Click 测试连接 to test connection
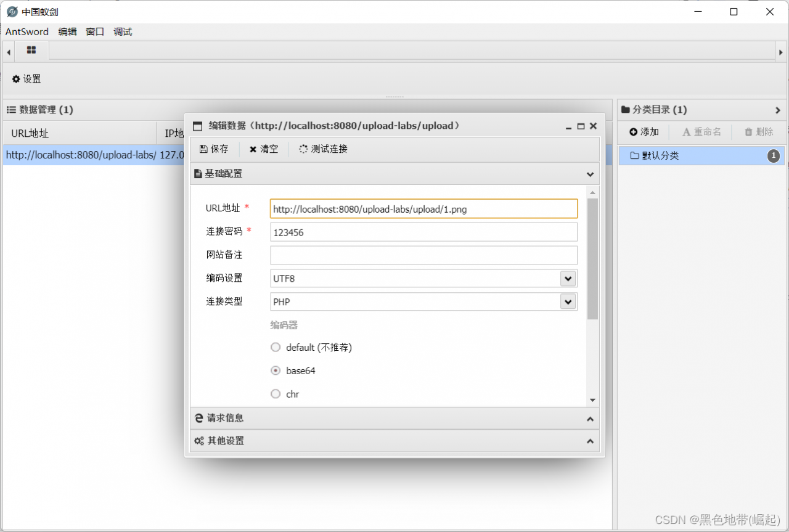The image size is (789, 532). [x=323, y=149]
